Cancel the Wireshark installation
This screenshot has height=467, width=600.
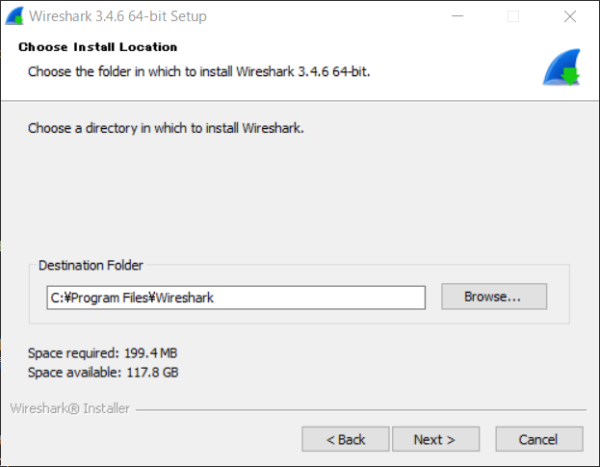539,439
